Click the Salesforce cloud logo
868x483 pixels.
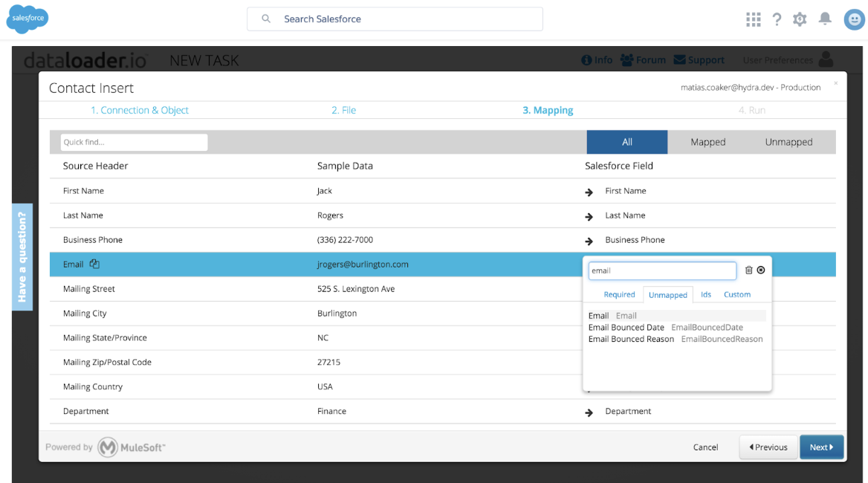[27, 19]
